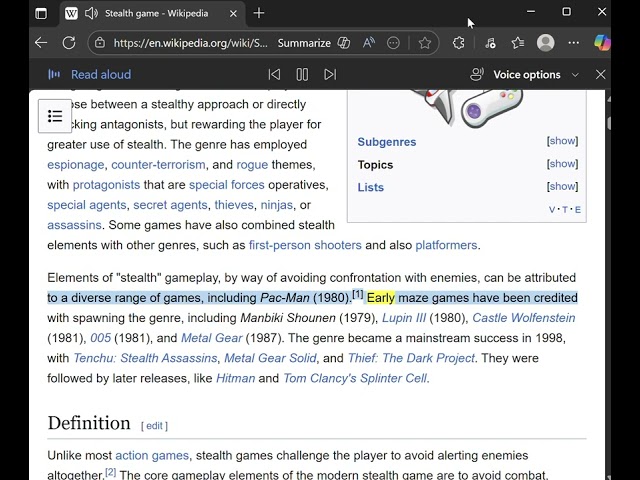Expand the Lists section with show

tap(562, 186)
